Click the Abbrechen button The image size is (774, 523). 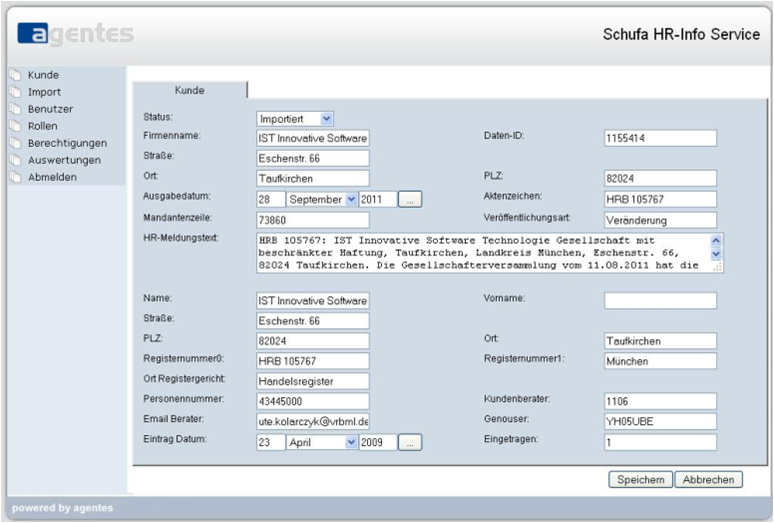(x=708, y=480)
